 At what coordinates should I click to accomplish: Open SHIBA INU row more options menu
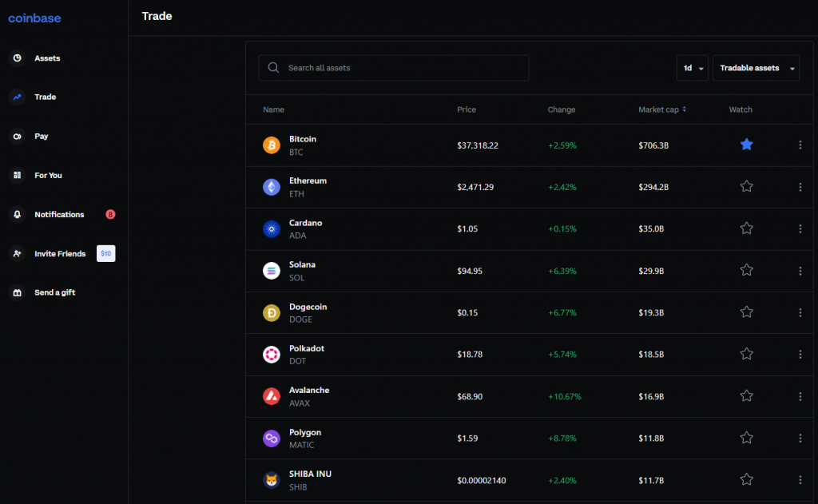[800, 480]
